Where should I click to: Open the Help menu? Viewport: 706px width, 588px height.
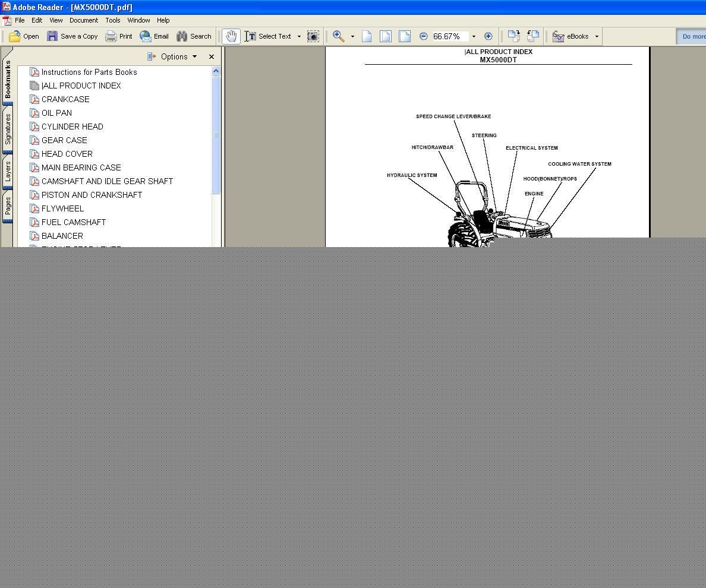point(163,20)
